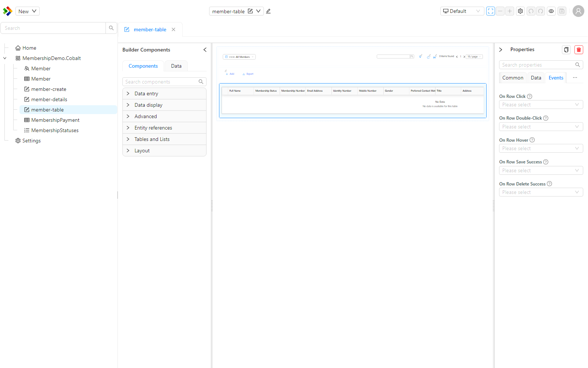
Task: Expand the Data display component group
Action: (x=164, y=105)
